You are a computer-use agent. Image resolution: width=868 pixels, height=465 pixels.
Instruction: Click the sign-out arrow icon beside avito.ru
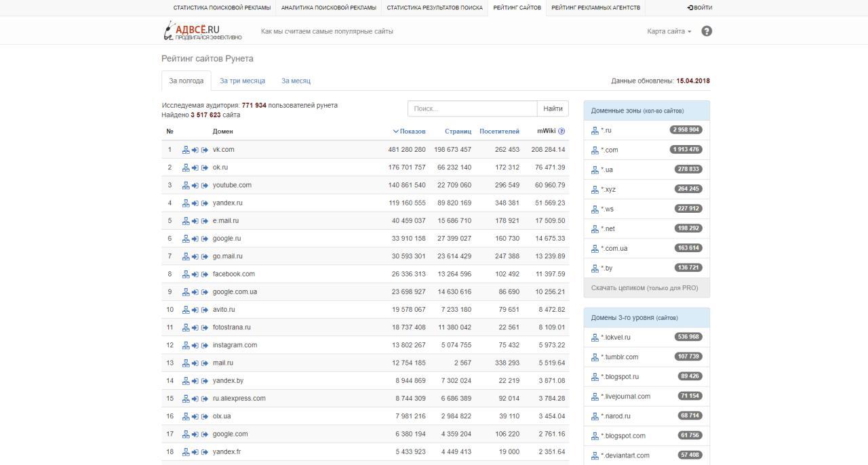(205, 310)
